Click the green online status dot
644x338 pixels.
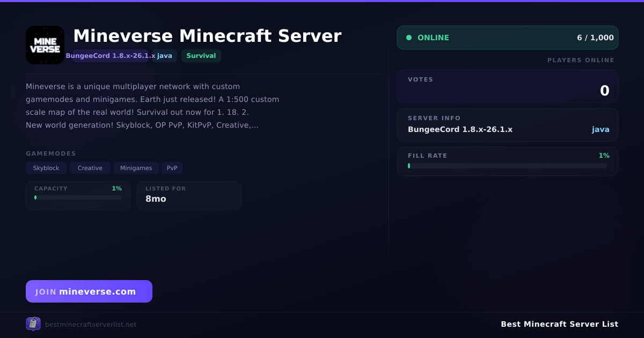(409, 38)
